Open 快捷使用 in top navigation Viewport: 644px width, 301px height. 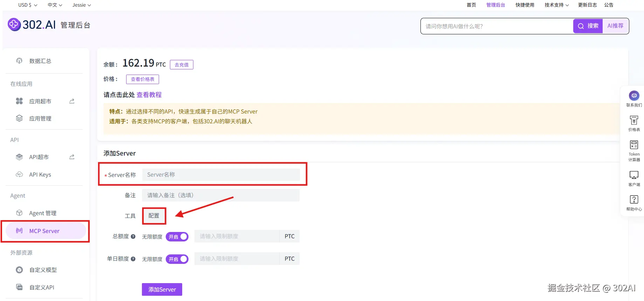(525, 5)
